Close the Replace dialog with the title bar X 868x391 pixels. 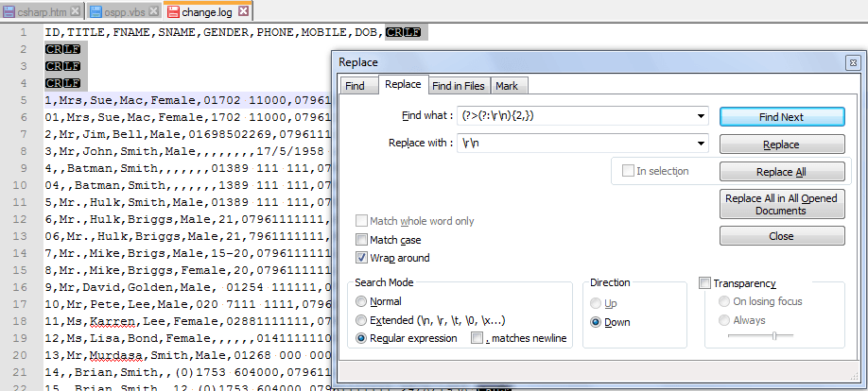coord(852,62)
